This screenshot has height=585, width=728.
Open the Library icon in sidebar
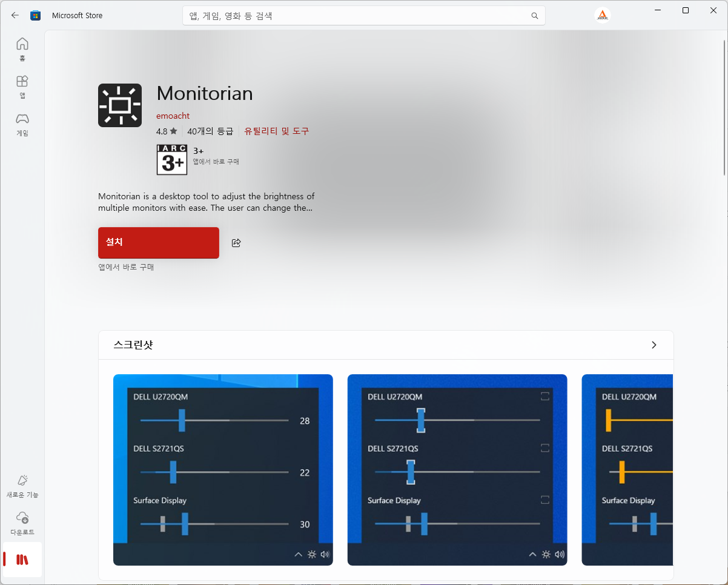pos(22,560)
